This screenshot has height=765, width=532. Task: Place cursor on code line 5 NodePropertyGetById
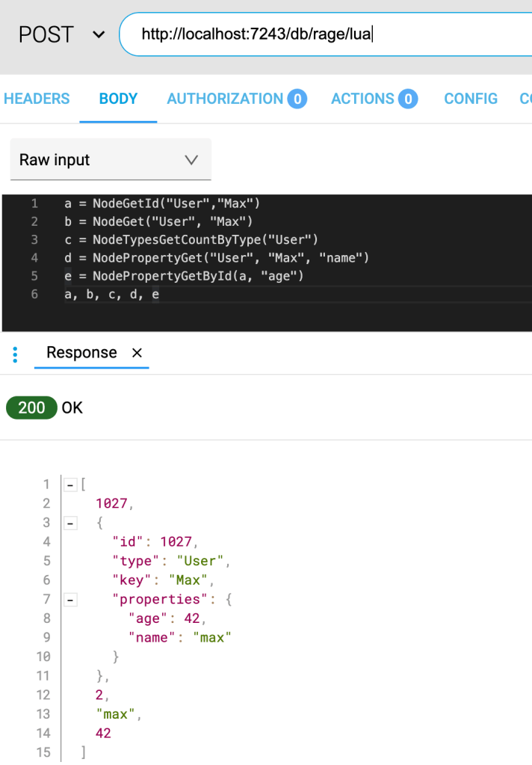(187, 276)
